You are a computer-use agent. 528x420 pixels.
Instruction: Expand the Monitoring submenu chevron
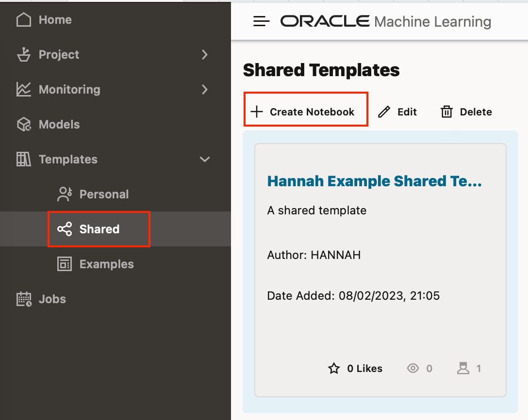click(205, 90)
